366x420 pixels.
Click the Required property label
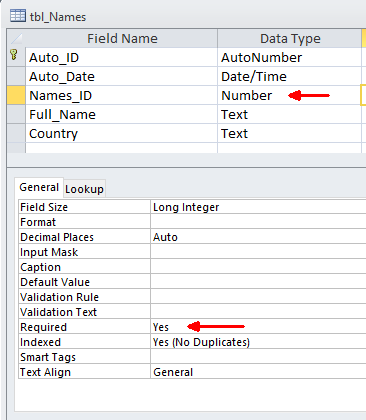coord(84,327)
